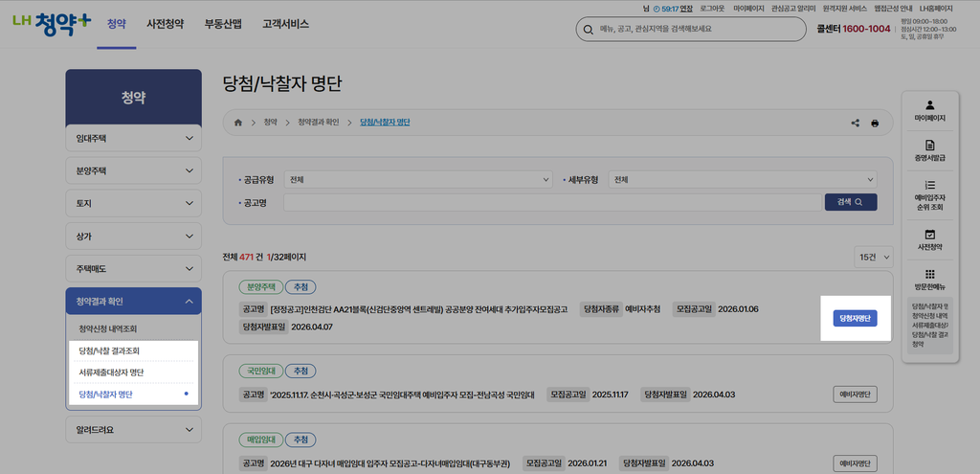Expand the 알려드려요 sidebar section

click(133, 430)
